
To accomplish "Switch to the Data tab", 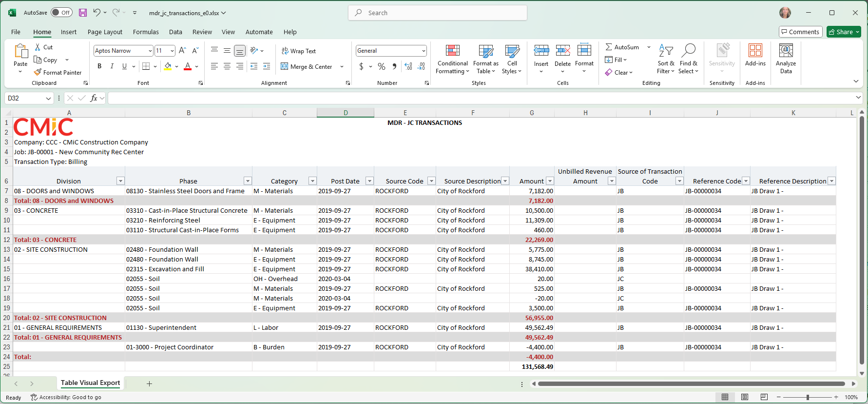I will click(x=175, y=32).
